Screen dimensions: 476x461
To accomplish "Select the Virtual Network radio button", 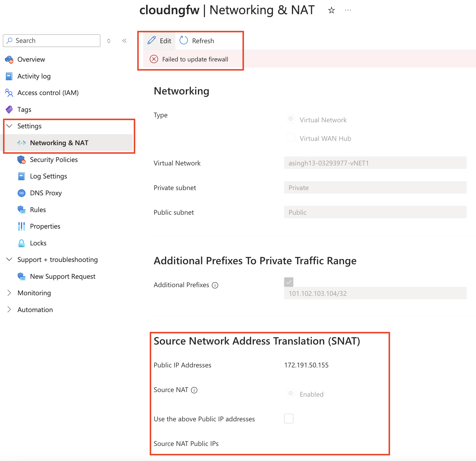I will pyautogui.click(x=290, y=119).
